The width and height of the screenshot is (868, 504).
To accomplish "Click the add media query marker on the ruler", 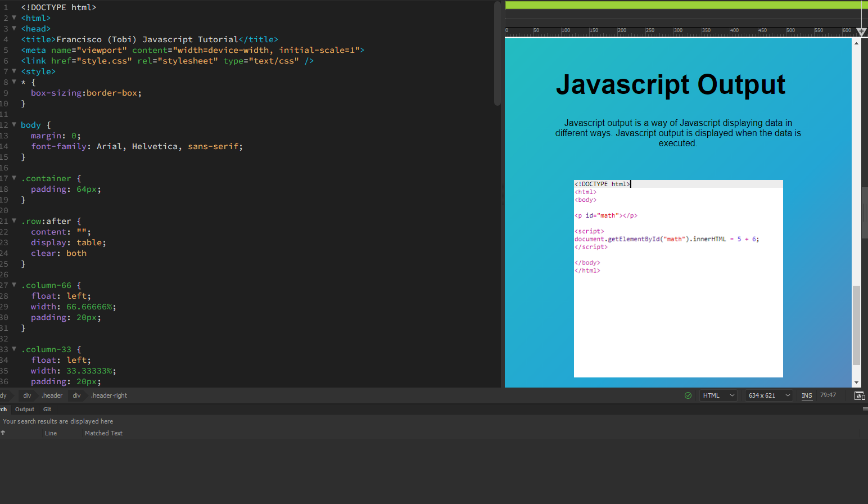I will tap(861, 32).
